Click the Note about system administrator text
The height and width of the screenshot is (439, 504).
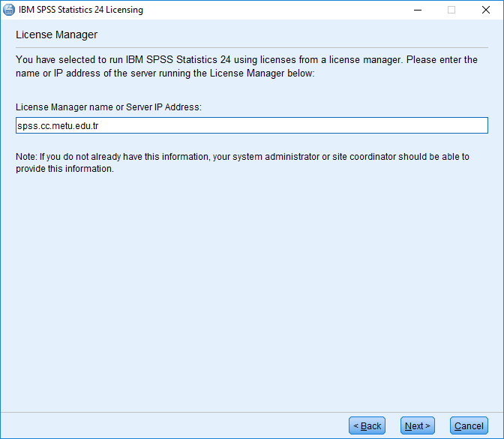point(243,162)
